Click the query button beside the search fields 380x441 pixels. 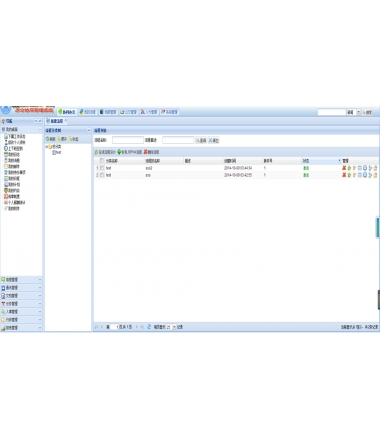[x=201, y=140]
